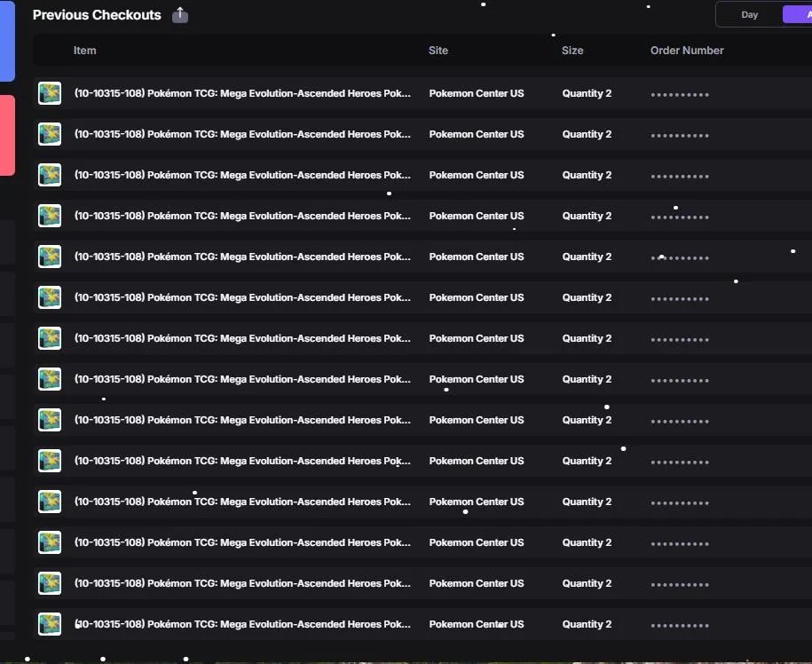Reveal the masked order number in the second row
The height and width of the screenshot is (664, 812).
(680, 136)
